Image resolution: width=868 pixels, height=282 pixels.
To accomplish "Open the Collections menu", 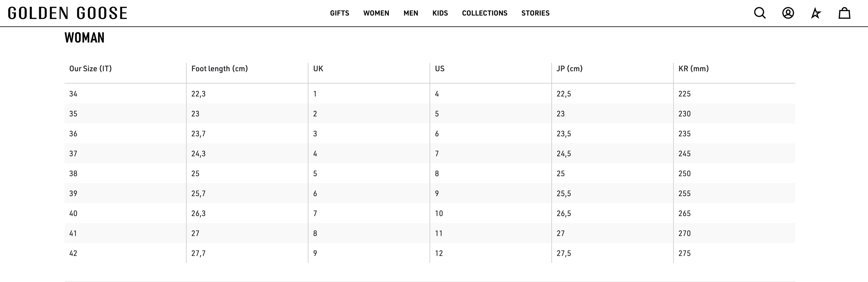I will pyautogui.click(x=484, y=13).
